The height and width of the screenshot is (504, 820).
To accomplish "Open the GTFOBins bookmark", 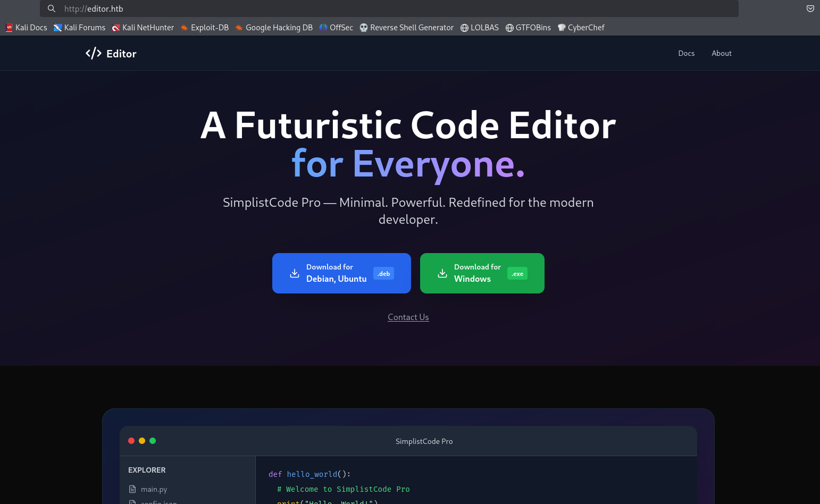I will 528,28.
